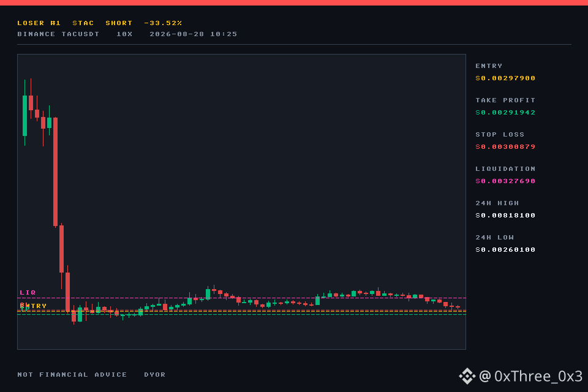Click the STOP LOSS label

(500, 135)
